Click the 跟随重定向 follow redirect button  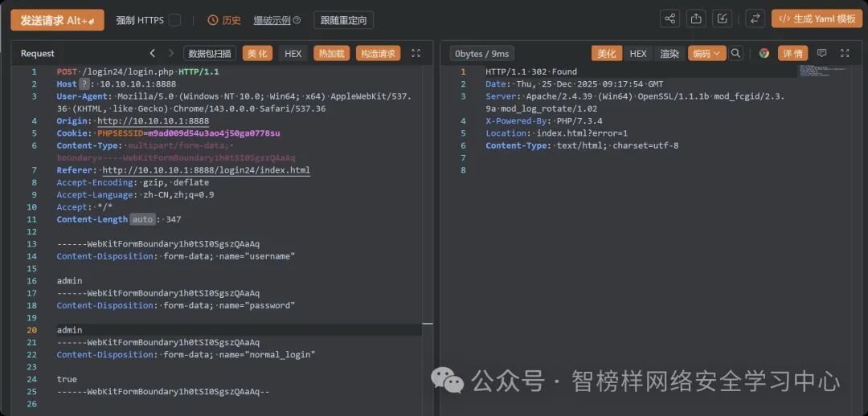click(x=343, y=20)
